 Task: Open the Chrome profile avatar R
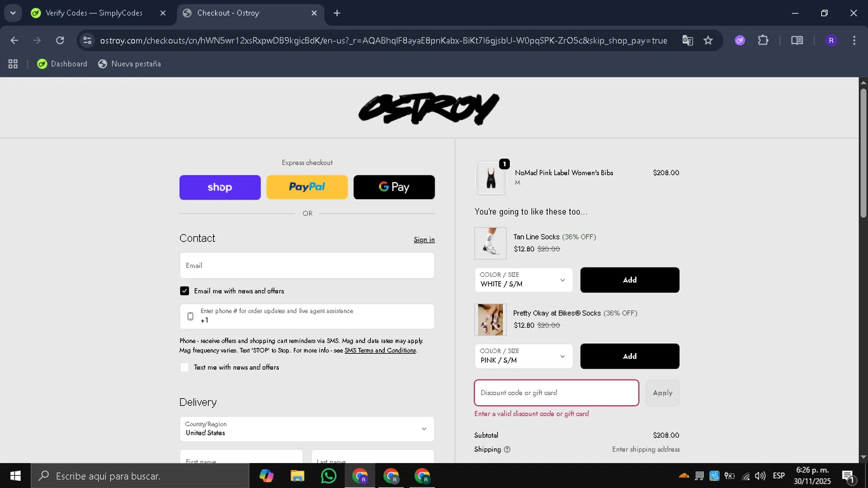point(831,41)
